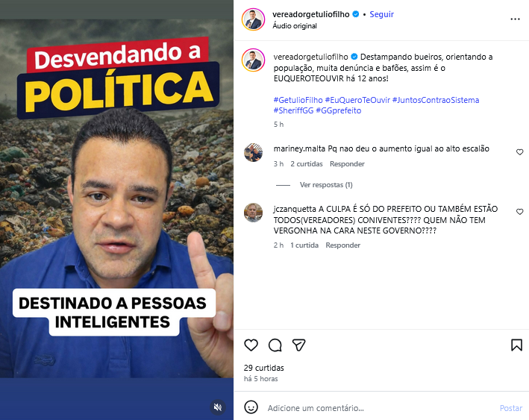The image size is (529, 420).
Task: Reply to mariney.malta's comment
Action: (x=347, y=164)
